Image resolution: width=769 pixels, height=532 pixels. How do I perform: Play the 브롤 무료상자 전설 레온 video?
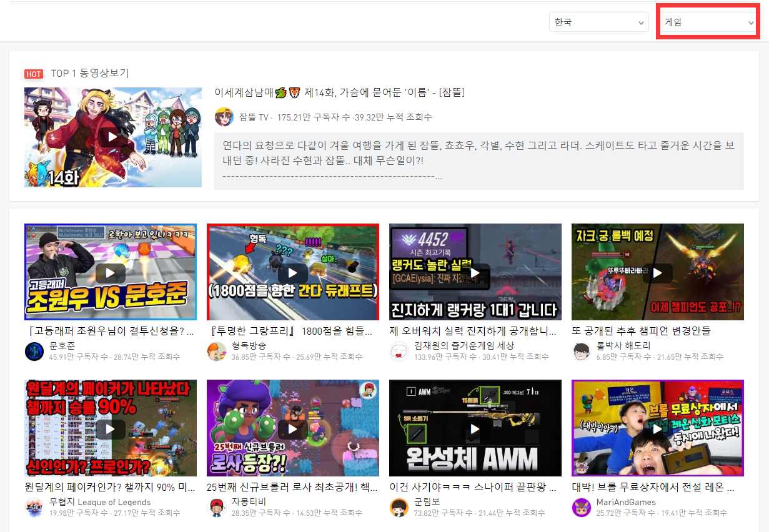[x=658, y=428]
